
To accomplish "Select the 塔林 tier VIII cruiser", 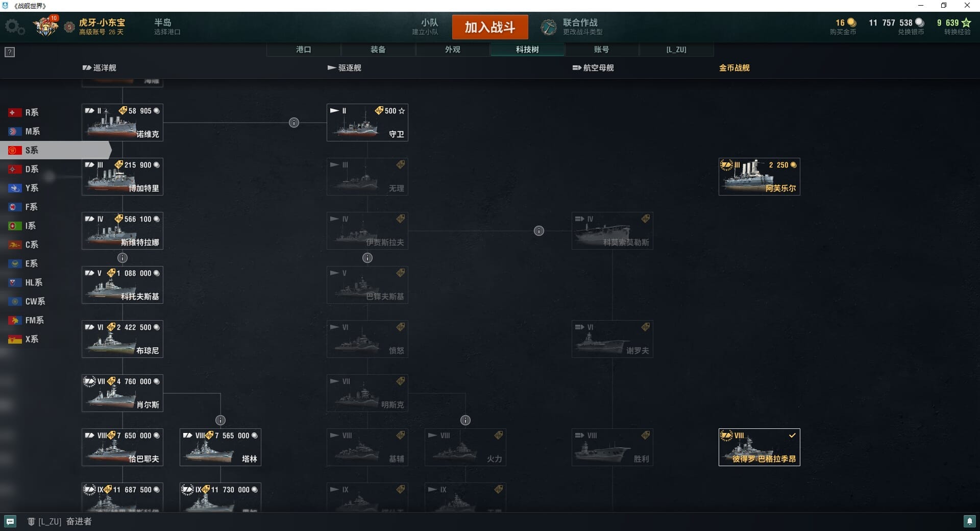I will [220, 447].
